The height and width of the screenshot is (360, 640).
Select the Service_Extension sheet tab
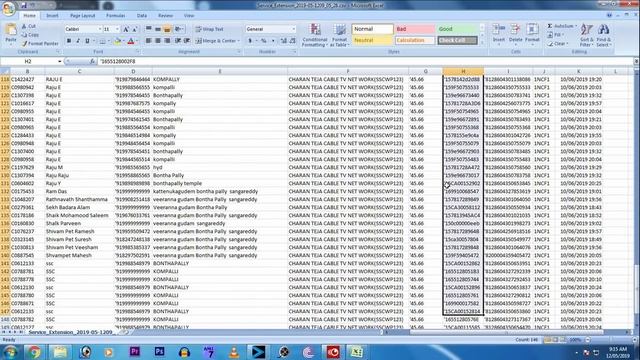pyautogui.click(x=70, y=332)
